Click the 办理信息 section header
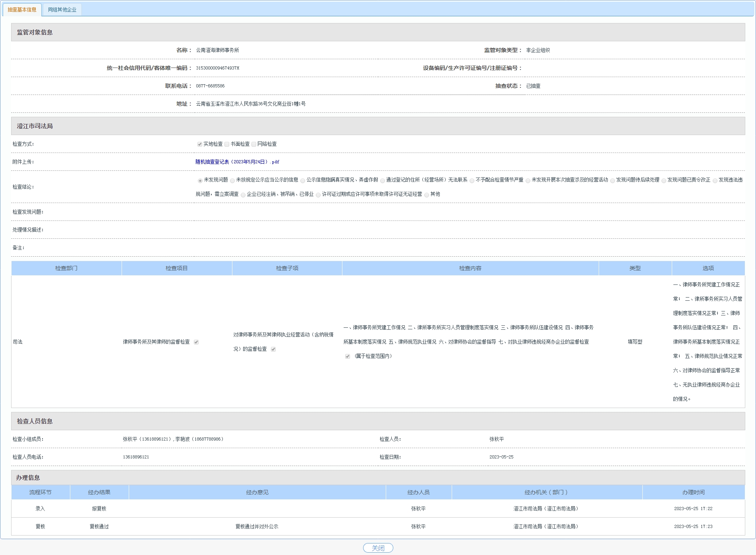 coord(378,478)
